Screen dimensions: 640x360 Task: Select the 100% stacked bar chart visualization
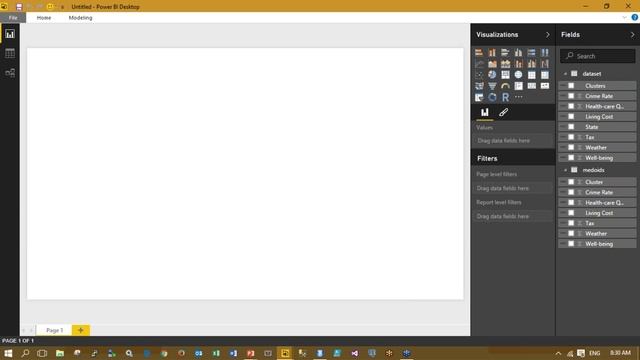[531, 53]
